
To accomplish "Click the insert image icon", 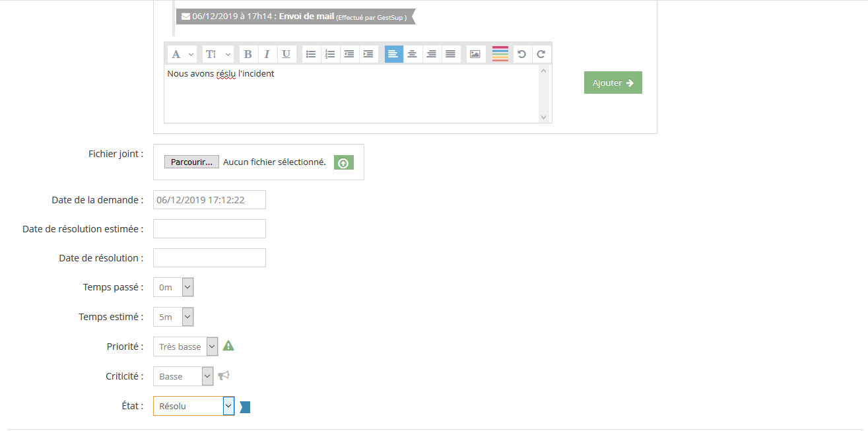I will pyautogui.click(x=475, y=54).
